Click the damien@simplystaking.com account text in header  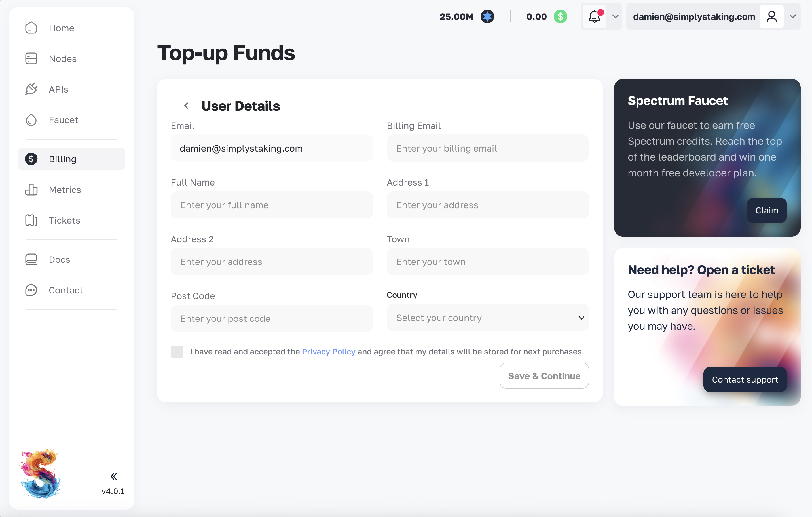tap(694, 16)
